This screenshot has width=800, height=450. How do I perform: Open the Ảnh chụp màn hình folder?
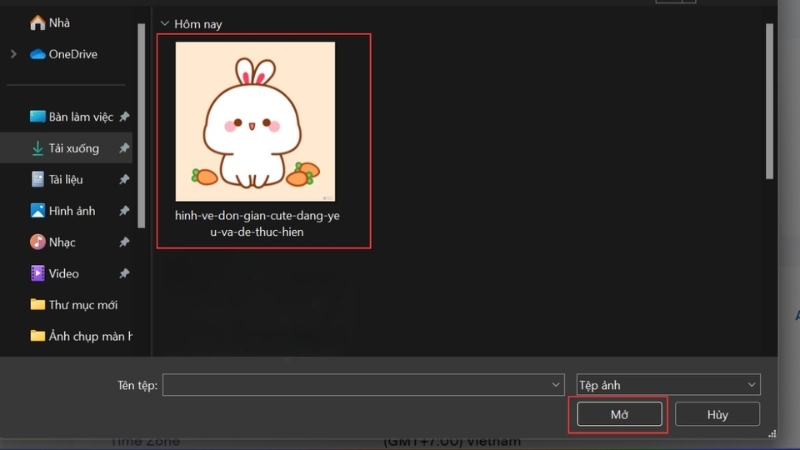click(82, 336)
